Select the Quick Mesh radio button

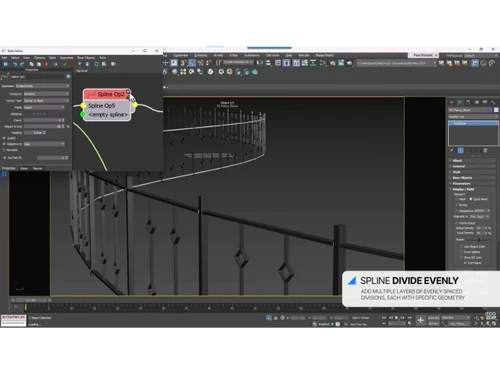(x=471, y=199)
